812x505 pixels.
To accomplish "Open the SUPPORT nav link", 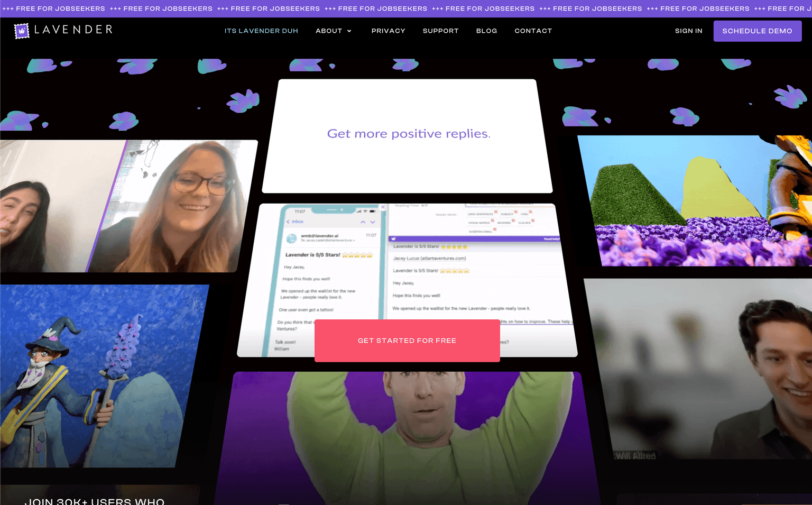I will tap(441, 31).
